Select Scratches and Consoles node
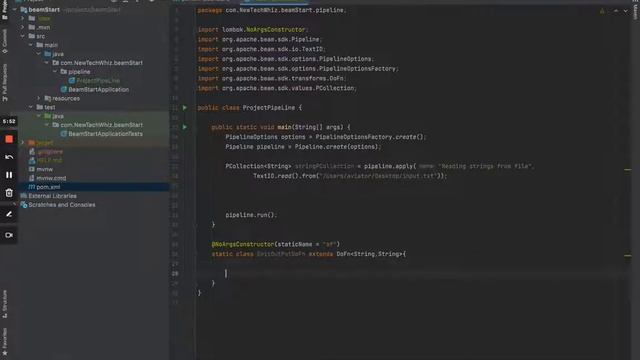 click(x=62, y=205)
